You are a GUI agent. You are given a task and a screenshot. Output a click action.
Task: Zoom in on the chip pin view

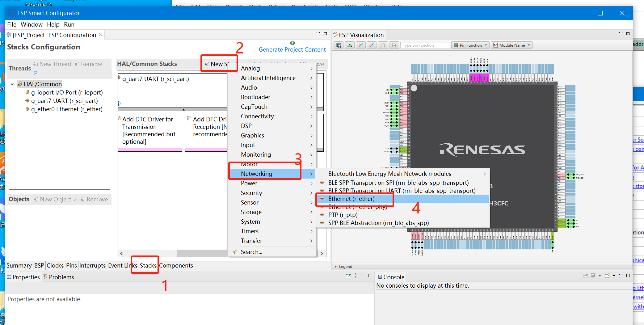tap(372, 45)
